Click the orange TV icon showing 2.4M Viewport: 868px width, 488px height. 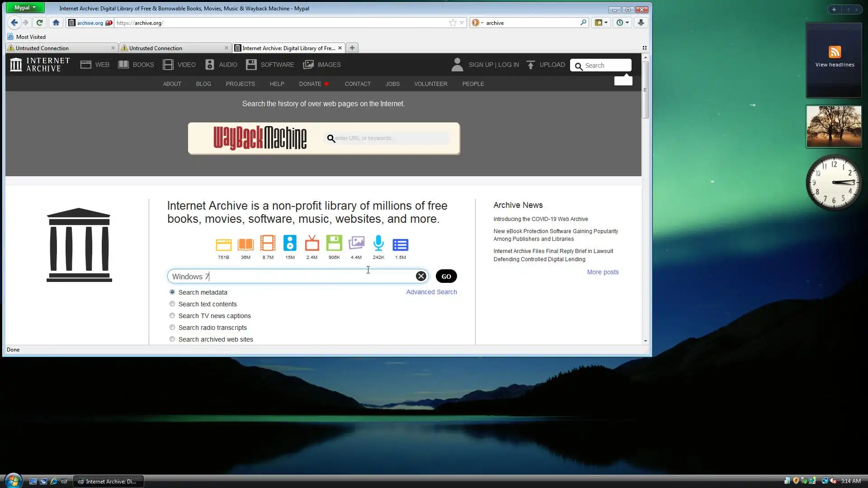(312, 244)
